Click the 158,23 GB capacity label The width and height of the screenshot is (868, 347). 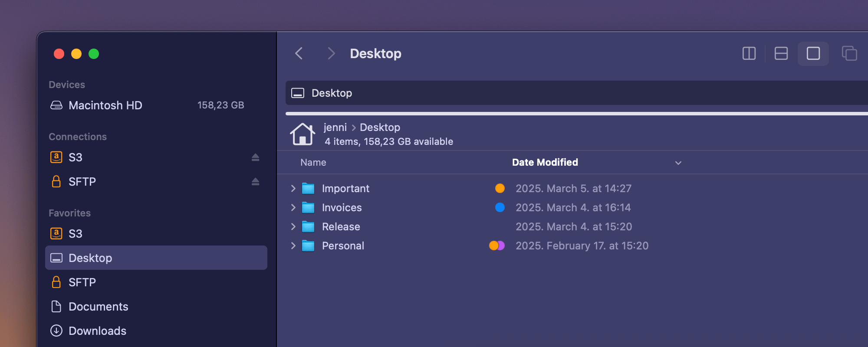[221, 105]
